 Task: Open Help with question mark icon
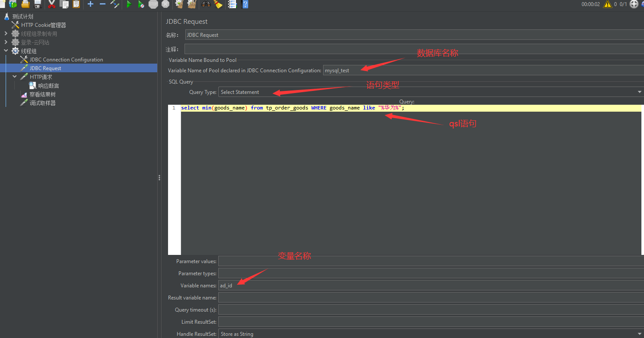(x=245, y=4)
